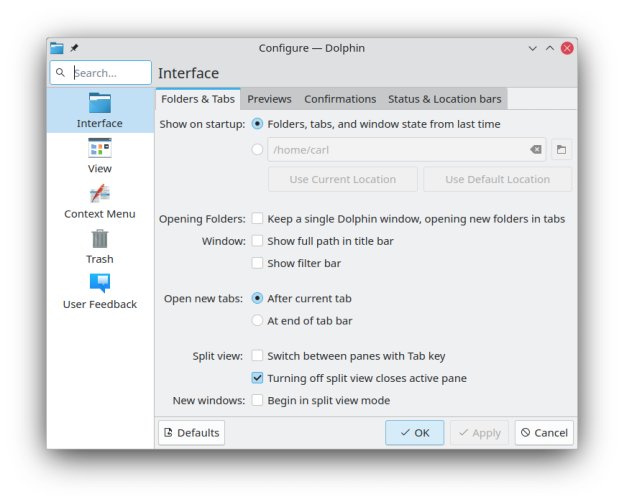624x504 pixels.
Task: Click the folder browse icon beside path field
Action: pyautogui.click(x=561, y=150)
